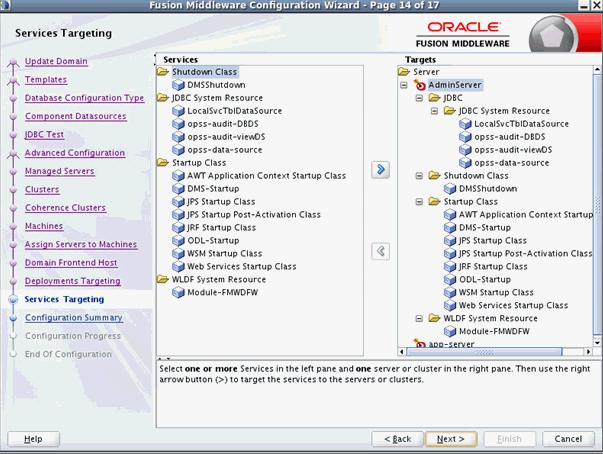Go to Component Datasources step
This screenshot has width=603, height=454.
[75, 116]
